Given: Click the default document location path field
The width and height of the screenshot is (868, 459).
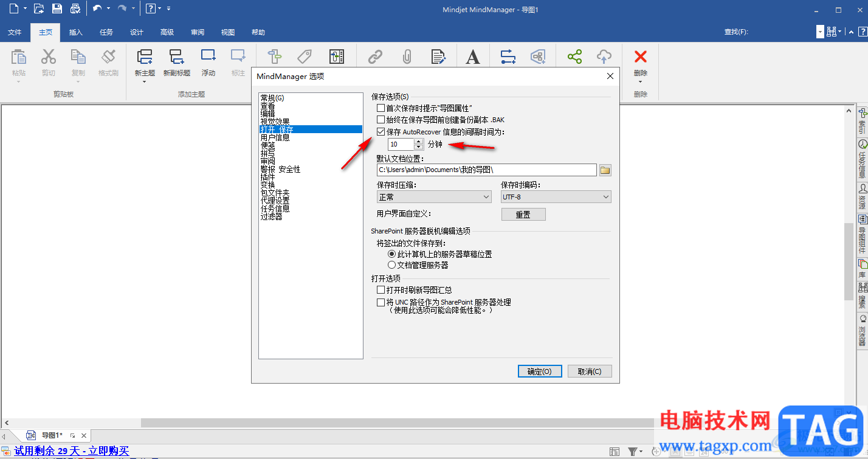Looking at the screenshot, I should click(486, 170).
